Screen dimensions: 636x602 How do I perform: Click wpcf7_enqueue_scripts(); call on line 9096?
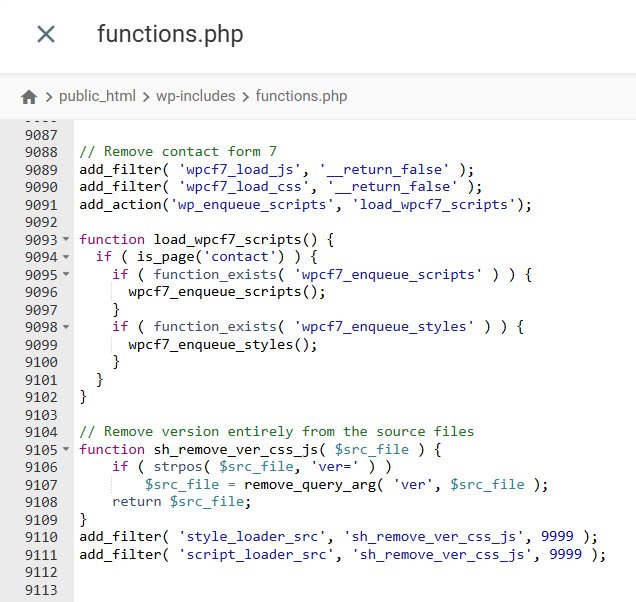click(x=227, y=292)
